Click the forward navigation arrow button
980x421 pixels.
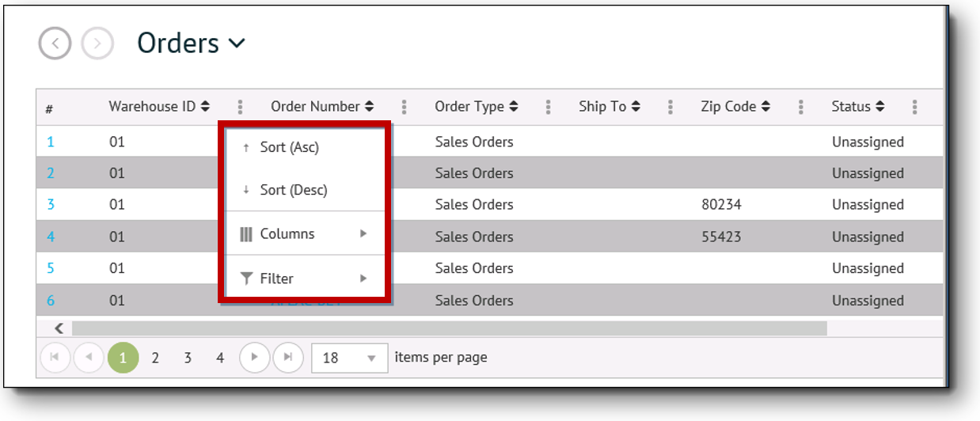97,44
